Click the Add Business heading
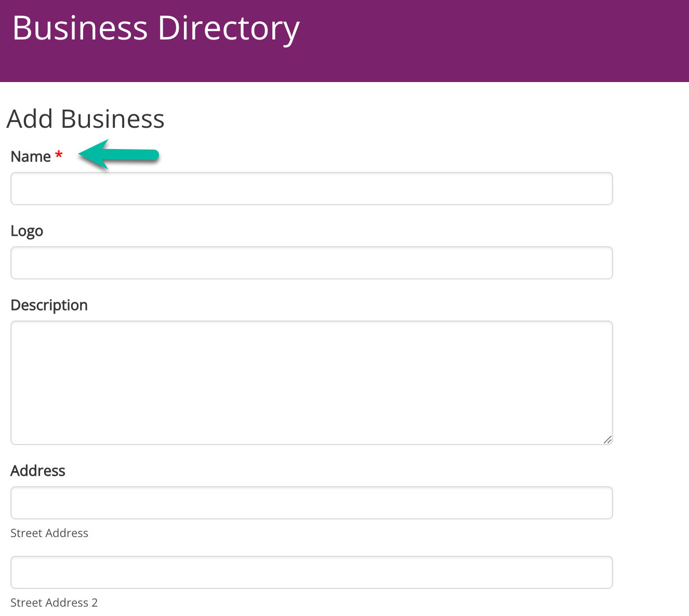 click(86, 119)
